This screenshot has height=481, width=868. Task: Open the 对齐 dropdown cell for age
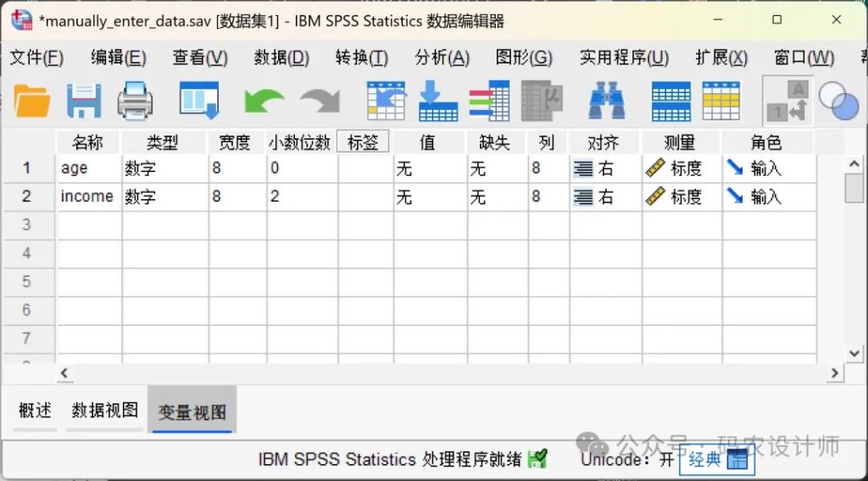(604, 169)
